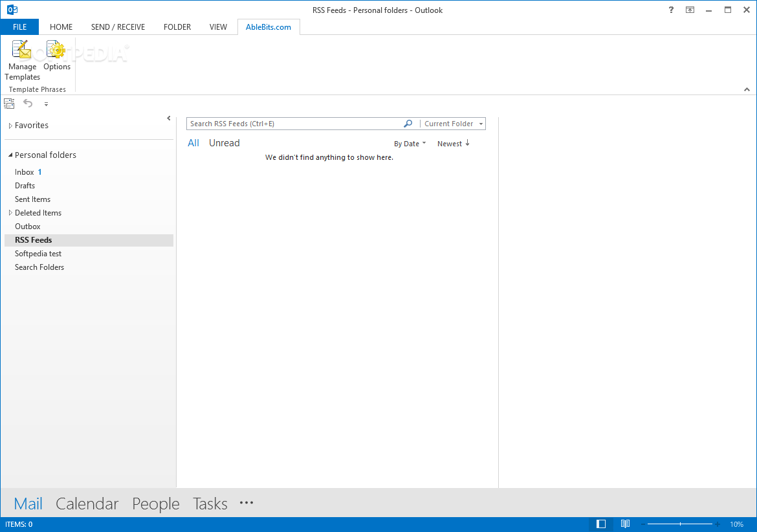The height and width of the screenshot is (532, 757).
Task: Collapse the ribbon with the up chevron
Action: pyautogui.click(x=747, y=89)
